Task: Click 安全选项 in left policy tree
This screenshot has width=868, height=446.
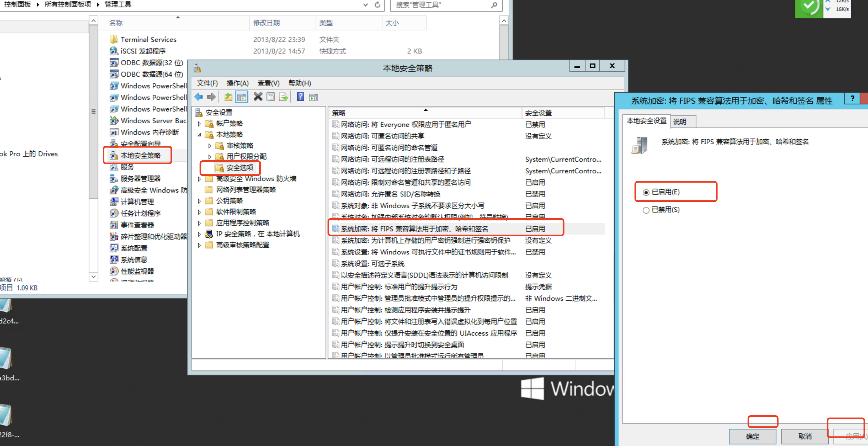Action: pyautogui.click(x=238, y=167)
